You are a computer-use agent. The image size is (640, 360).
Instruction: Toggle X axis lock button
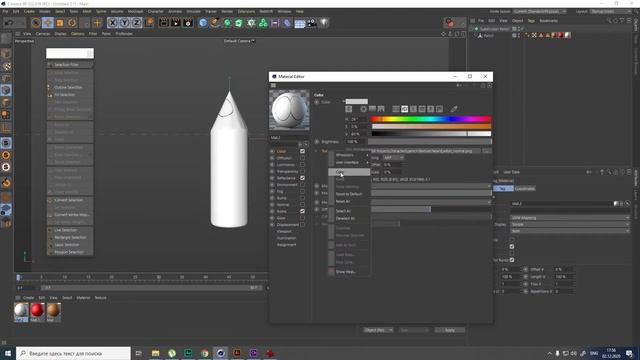click(x=113, y=23)
